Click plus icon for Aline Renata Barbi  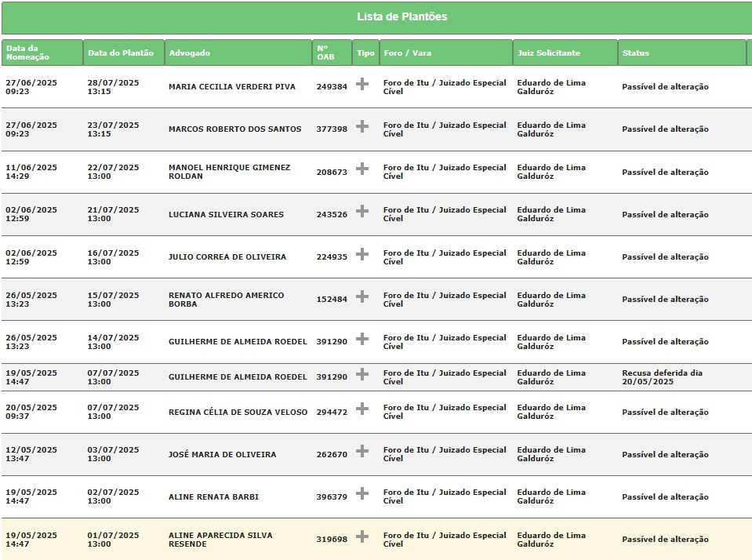362,493
